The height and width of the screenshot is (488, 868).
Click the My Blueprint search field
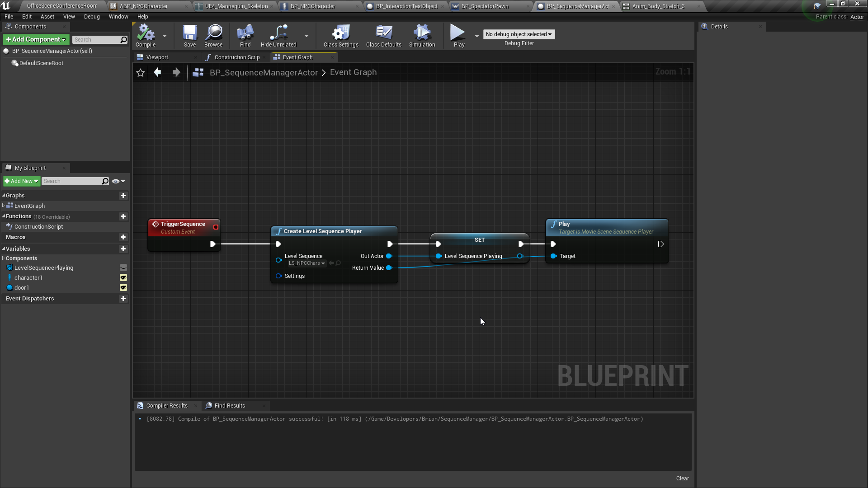(72, 181)
